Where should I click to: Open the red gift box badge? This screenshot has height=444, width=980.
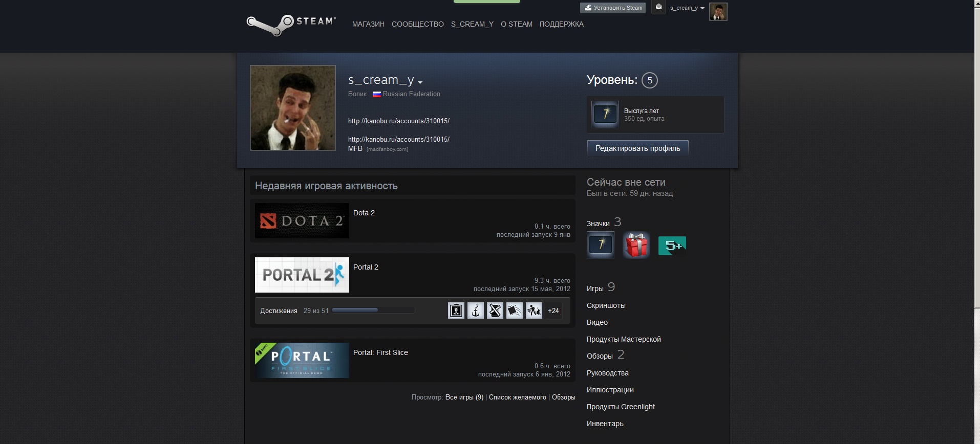coord(636,245)
